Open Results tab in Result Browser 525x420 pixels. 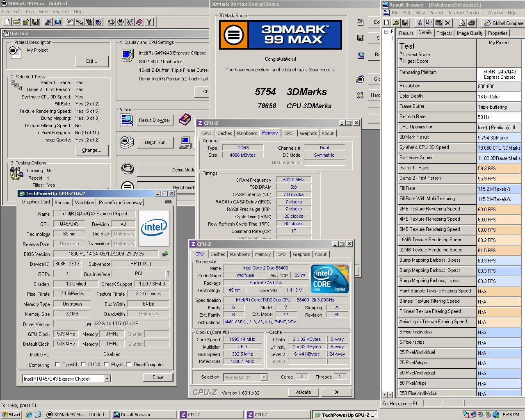coord(406,33)
